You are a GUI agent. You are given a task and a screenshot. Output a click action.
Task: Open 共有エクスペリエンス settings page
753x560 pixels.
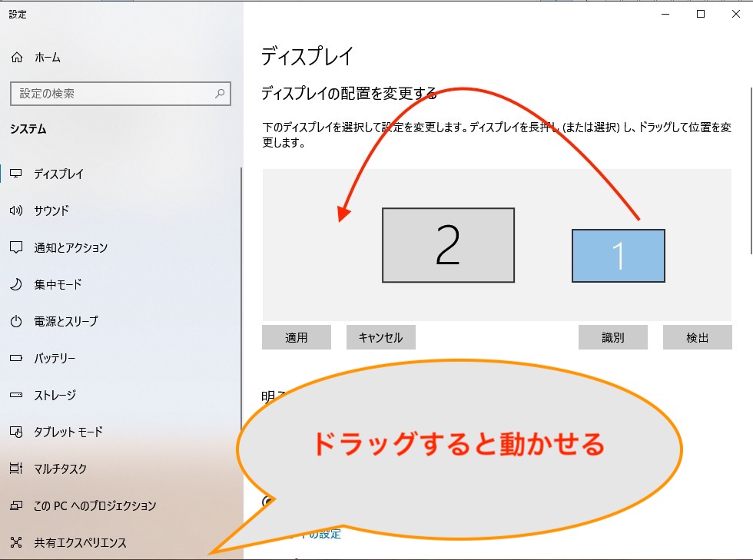(x=80, y=542)
